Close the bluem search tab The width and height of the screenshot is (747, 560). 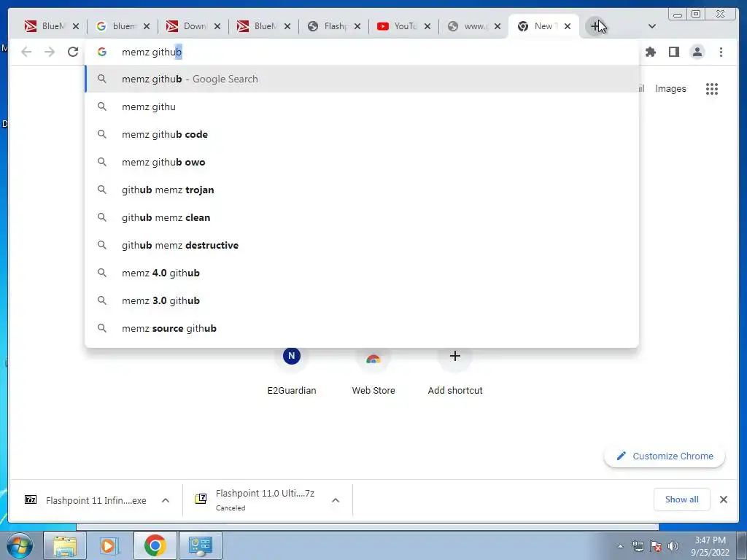pyautogui.click(x=147, y=26)
